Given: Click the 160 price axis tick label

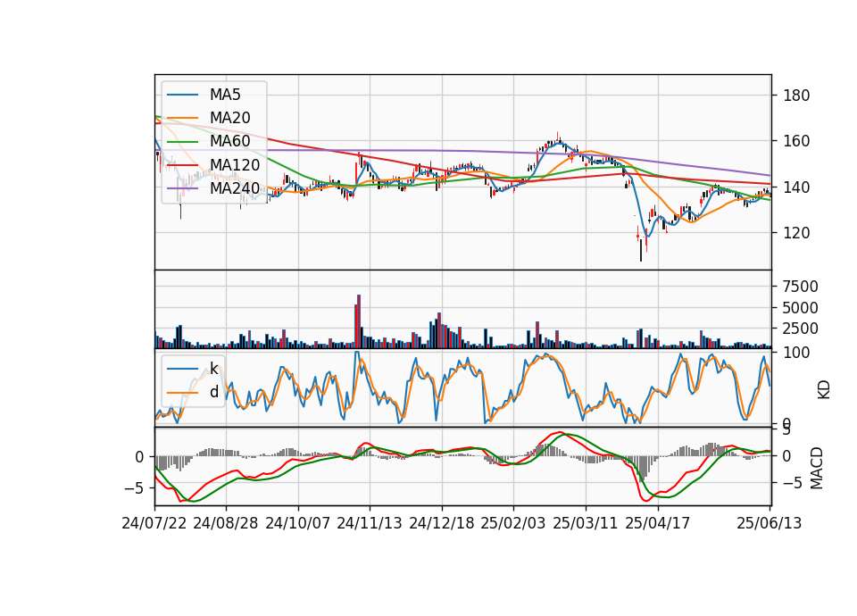Looking at the screenshot, I should (796, 141).
